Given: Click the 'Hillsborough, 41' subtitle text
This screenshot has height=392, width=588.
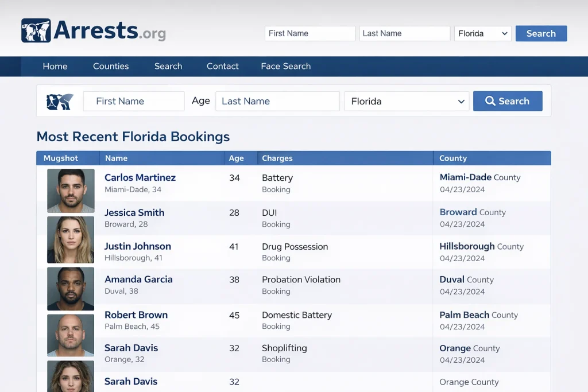Looking at the screenshot, I should (133, 258).
